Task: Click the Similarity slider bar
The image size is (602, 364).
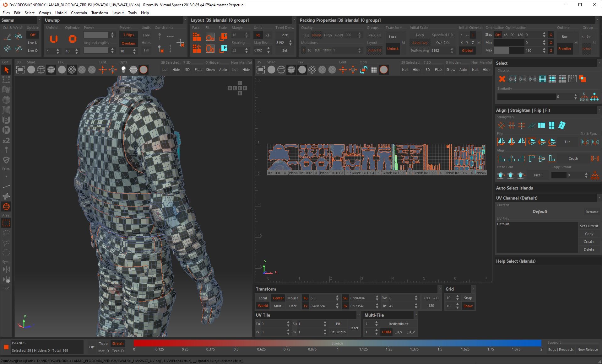Action: pos(526,97)
